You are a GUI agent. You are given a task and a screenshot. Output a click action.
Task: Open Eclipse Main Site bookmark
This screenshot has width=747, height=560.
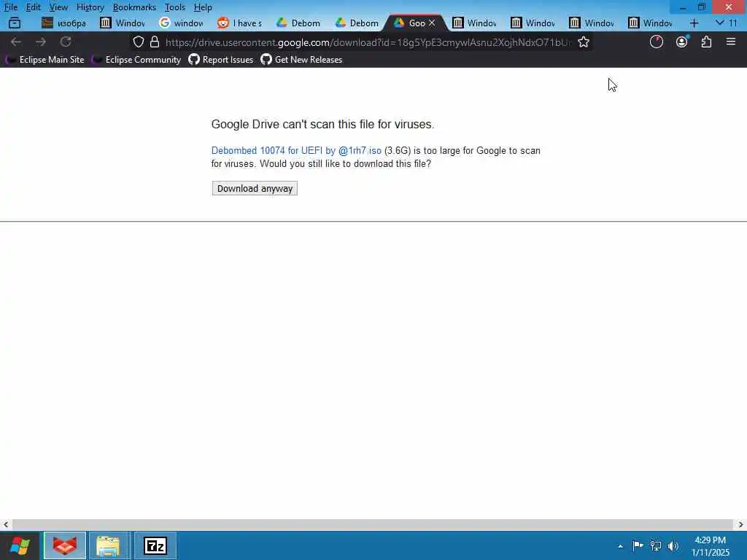point(44,60)
